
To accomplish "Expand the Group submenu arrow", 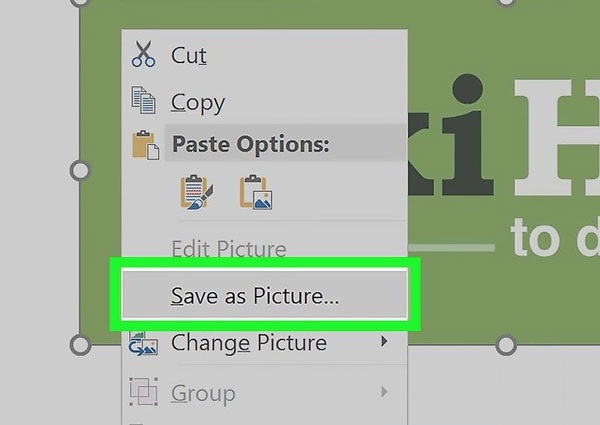I will [x=385, y=393].
